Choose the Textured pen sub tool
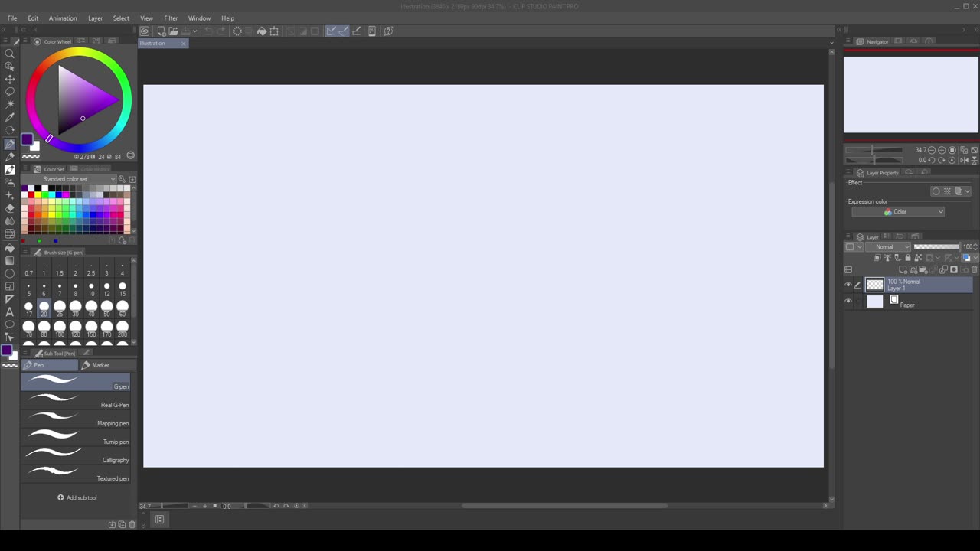980x551 pixels. (x=75, y=474)
